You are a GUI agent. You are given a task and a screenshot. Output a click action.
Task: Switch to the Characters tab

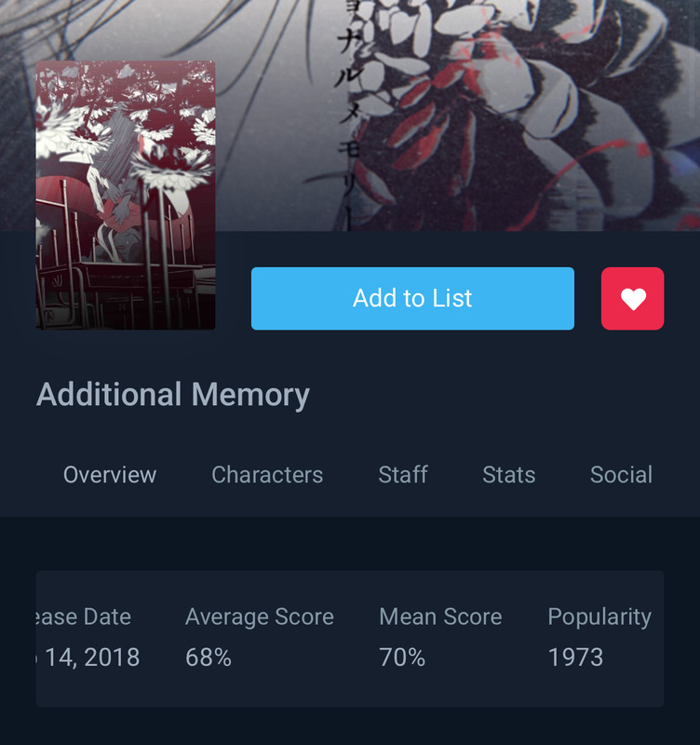tap(267, 475)
